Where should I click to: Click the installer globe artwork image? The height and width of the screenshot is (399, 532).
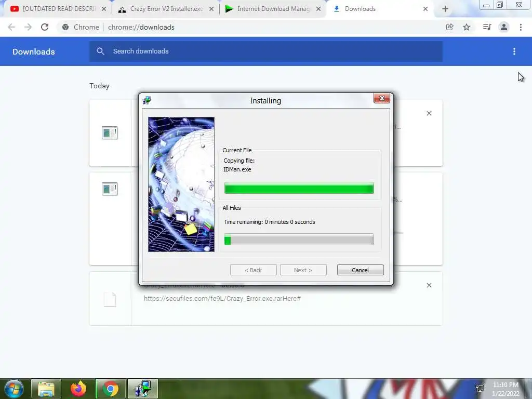point(181,184)
